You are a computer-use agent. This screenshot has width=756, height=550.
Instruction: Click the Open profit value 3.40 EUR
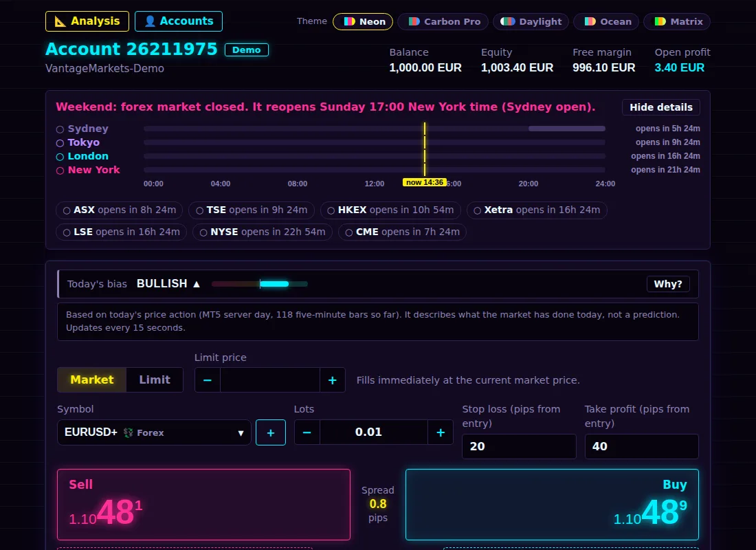click(679, 67)
